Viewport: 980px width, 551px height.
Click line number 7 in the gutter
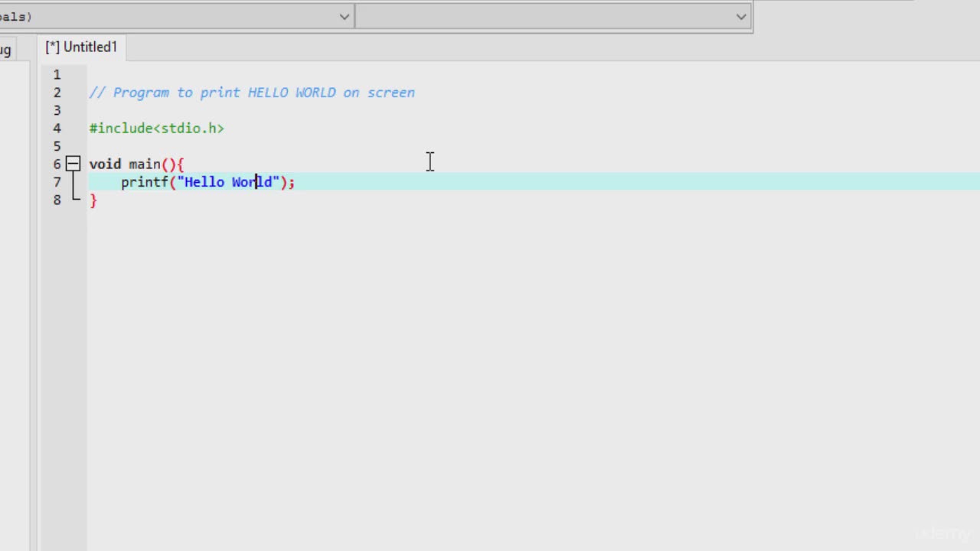(57, 182)
